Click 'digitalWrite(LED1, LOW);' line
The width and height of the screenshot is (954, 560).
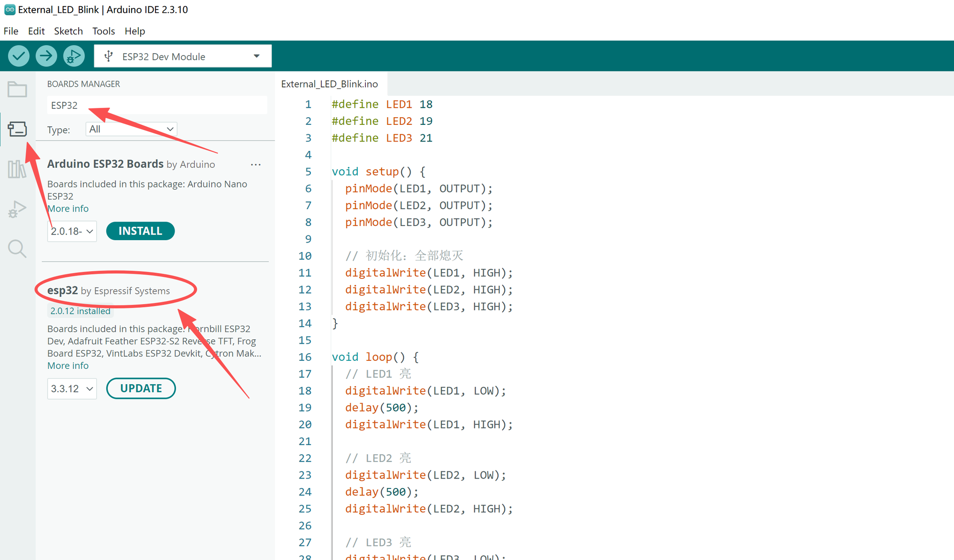tap(425, 391)
